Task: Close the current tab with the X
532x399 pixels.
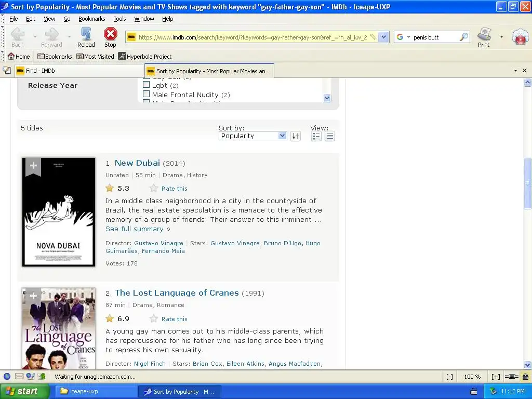Action: (525, 71)
